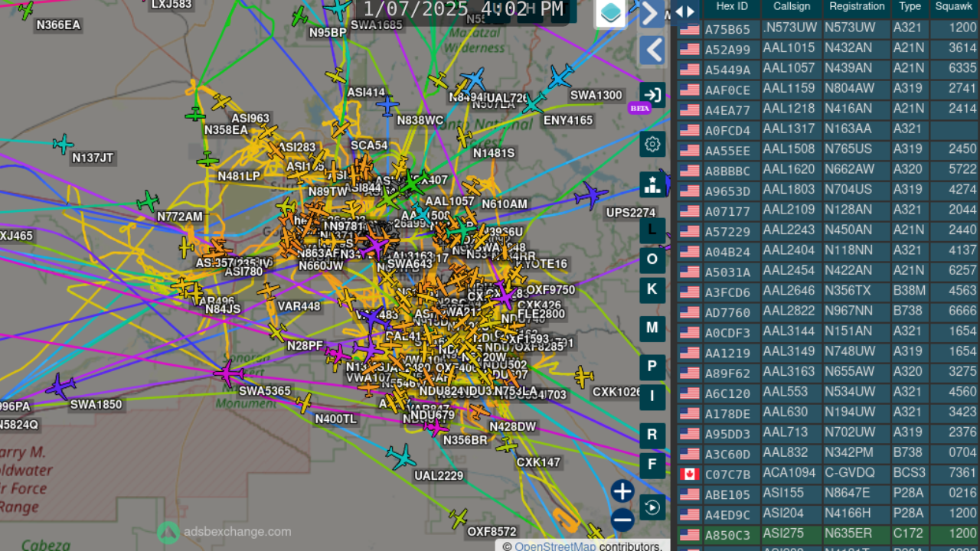The height and width of the screenshot is (551, 980).
Task: Select the magenta SWA5365 aircraft icon
Action: pos(229,373)
